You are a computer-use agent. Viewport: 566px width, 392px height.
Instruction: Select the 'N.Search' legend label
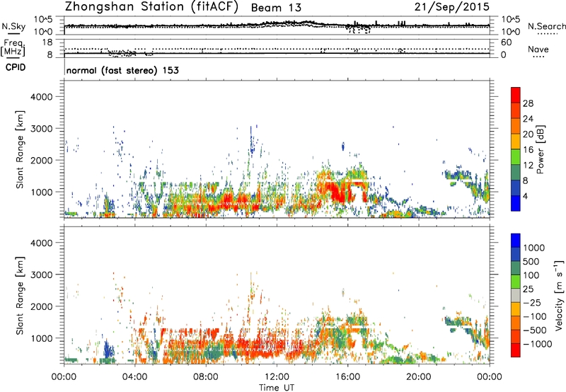(x=546, y=26)
